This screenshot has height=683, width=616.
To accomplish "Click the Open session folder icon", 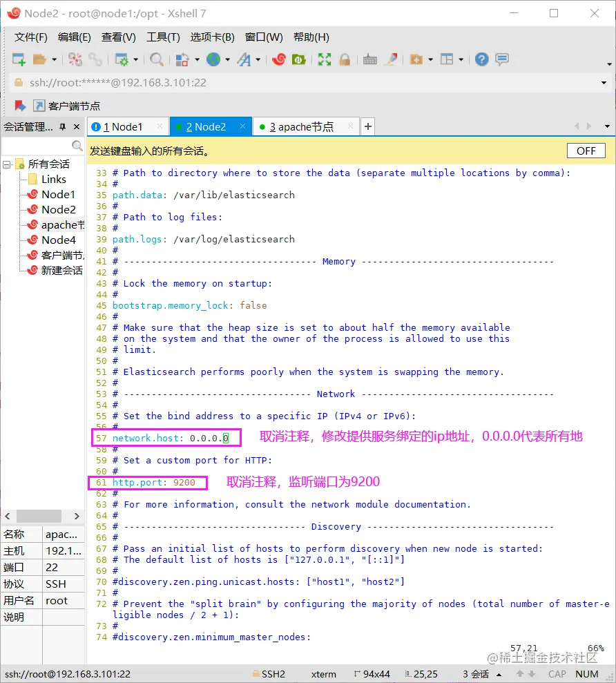I will coord(39,59).
